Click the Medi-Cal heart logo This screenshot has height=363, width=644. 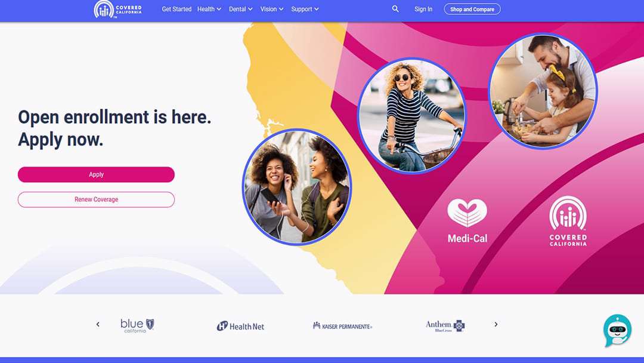coord(467,220)
